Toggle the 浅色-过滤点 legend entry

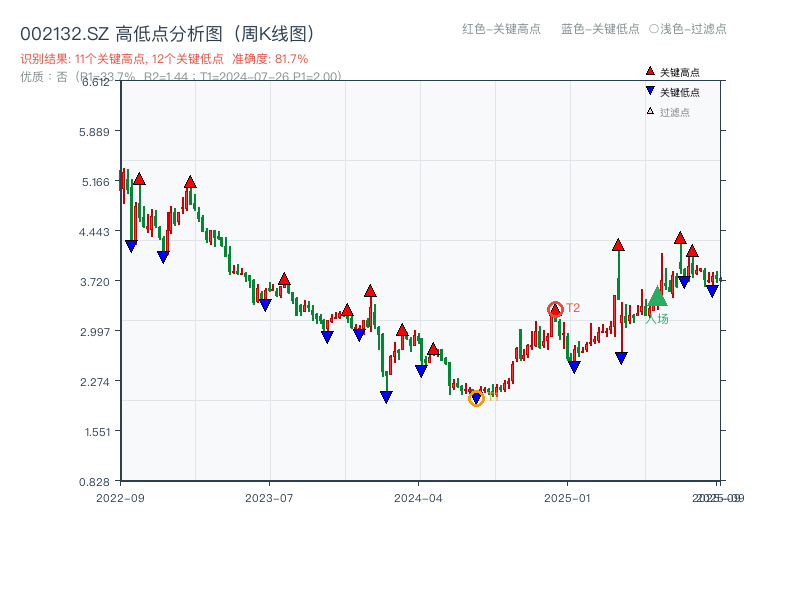coord(690,30)
